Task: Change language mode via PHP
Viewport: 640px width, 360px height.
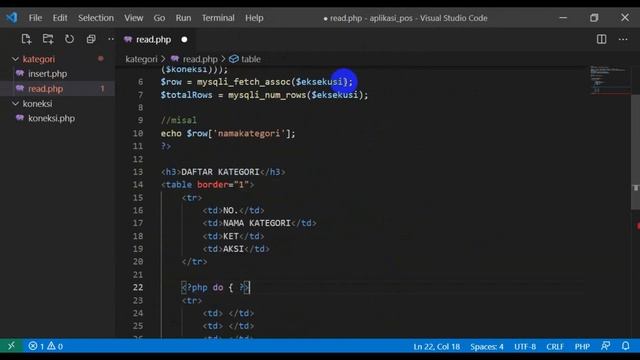Action: click(582, 347)
